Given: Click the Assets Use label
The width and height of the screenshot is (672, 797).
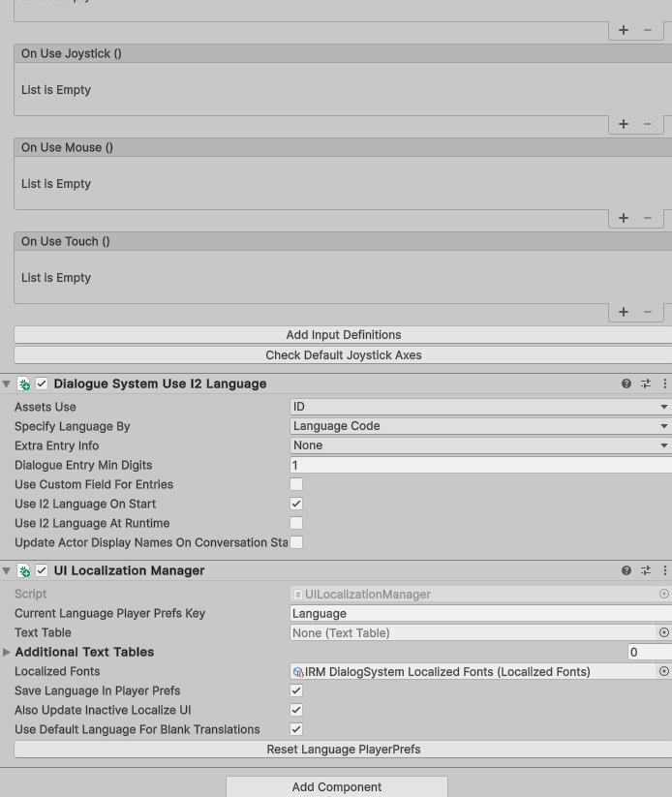Looking at the screenshot, I should (x=46, y=407).
